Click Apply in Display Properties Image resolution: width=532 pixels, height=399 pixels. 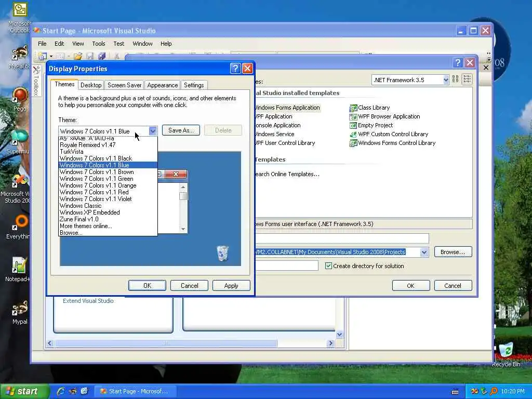(x=231, y=286)
